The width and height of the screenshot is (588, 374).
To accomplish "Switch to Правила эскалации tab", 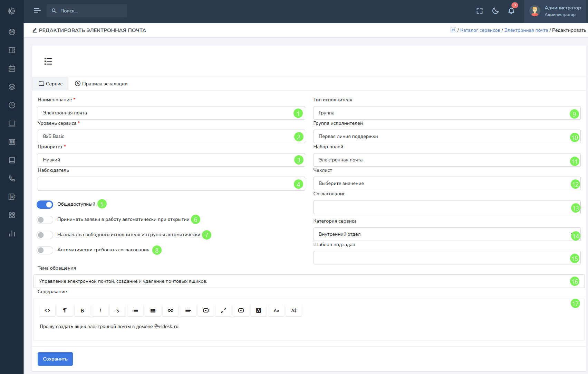I will pos(101,84).
